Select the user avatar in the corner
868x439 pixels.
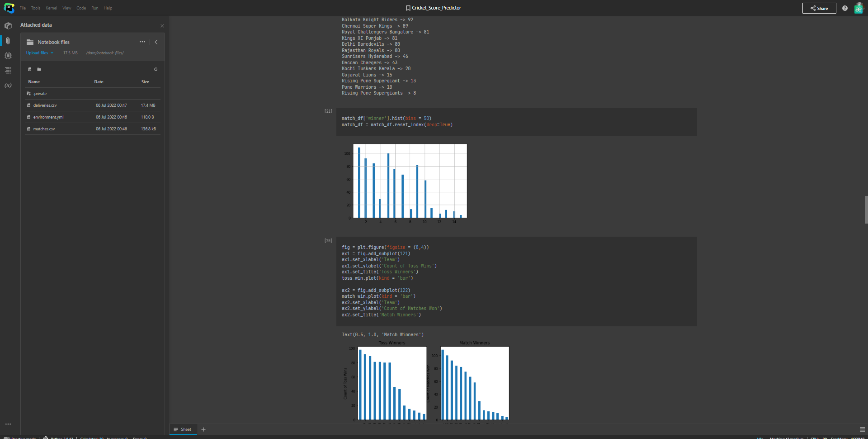[x=859, y=8]
